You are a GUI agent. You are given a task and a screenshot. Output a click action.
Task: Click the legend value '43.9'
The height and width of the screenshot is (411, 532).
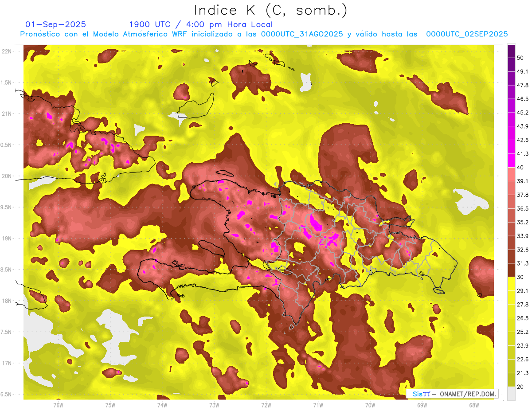tap(523, 126)
